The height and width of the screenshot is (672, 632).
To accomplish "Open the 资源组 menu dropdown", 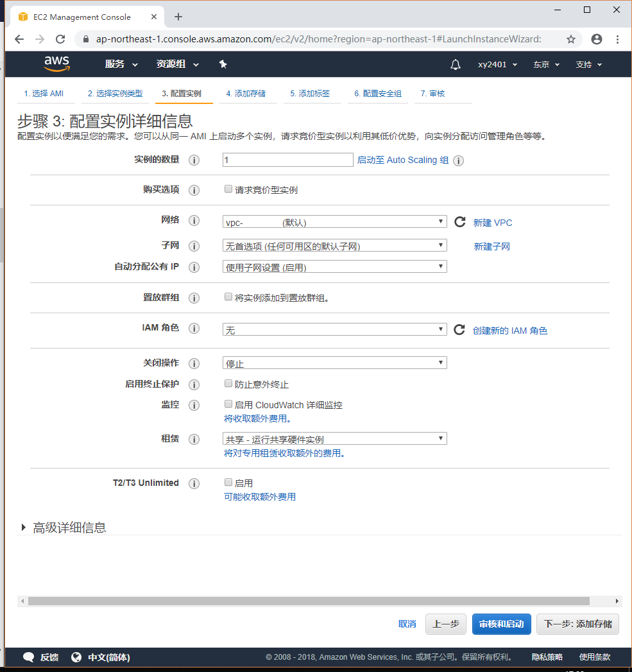I will (178, 64).
